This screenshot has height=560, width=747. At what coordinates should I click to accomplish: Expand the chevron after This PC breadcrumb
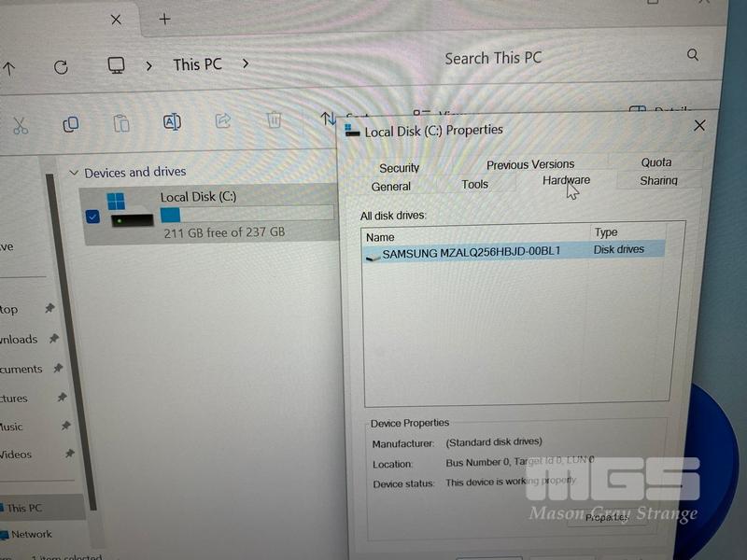pyautogui.click(x=246, y=64)
